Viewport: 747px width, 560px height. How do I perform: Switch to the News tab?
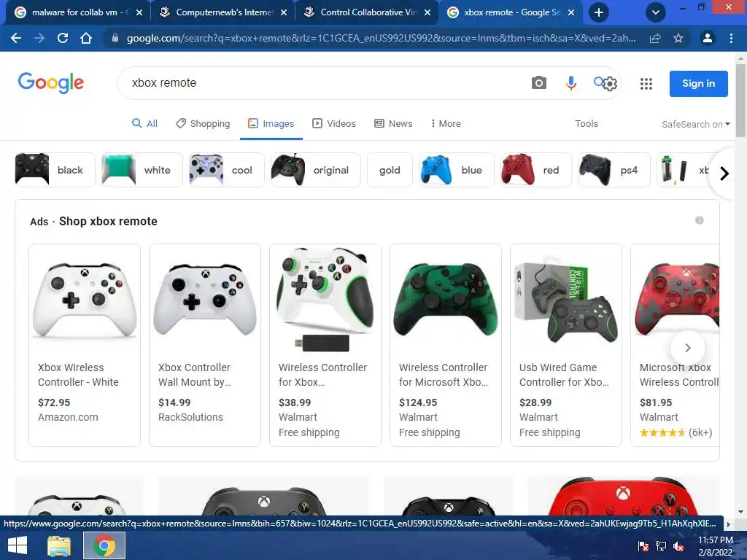[x=393, y=123]
